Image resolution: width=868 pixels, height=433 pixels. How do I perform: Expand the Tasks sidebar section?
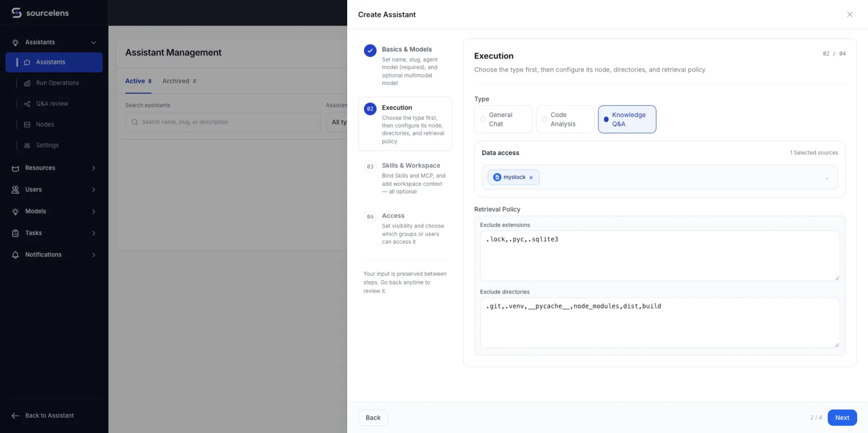93,233
